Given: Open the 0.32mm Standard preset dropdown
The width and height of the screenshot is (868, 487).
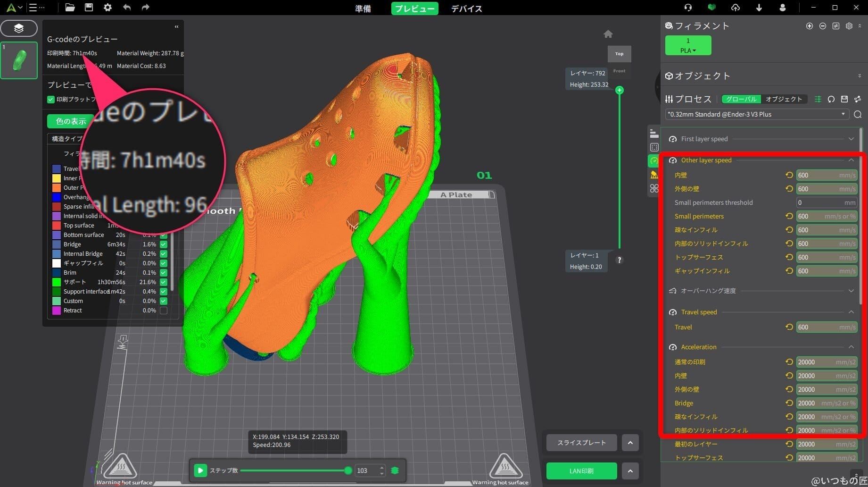Looking at the screenshot, I should point(843,114).
